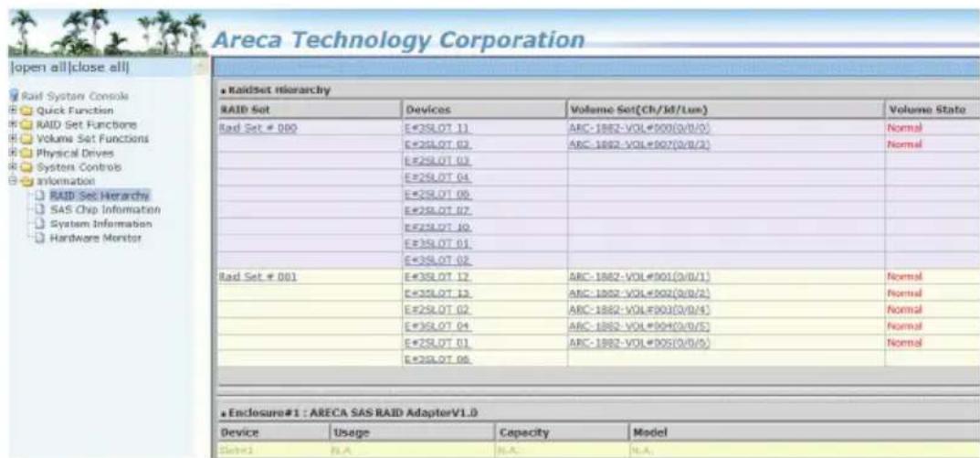Open device E#3SLOT 11 link
The image size is (980, 458).
click(x=437, y=128)
